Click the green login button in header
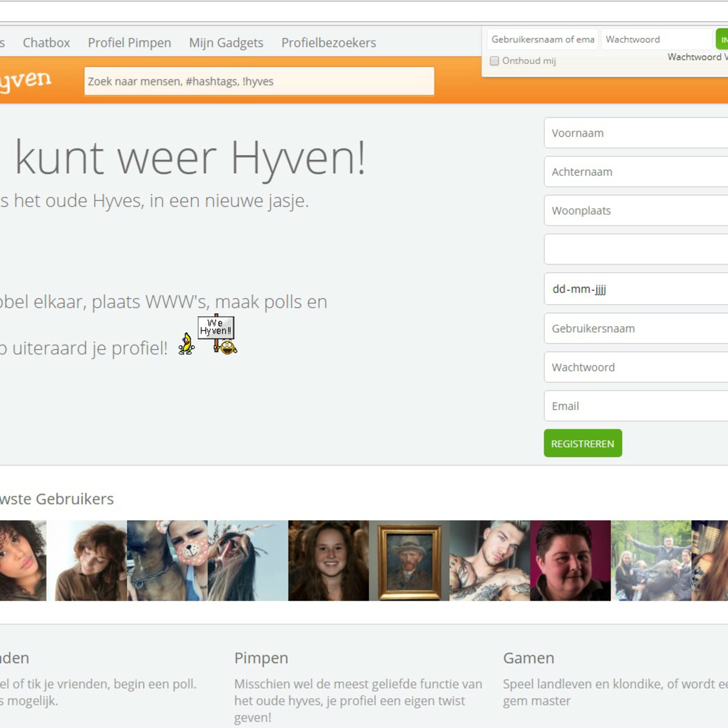Viewport: 728px width, 728px height. pyautogui.click(x=722, y=39)
